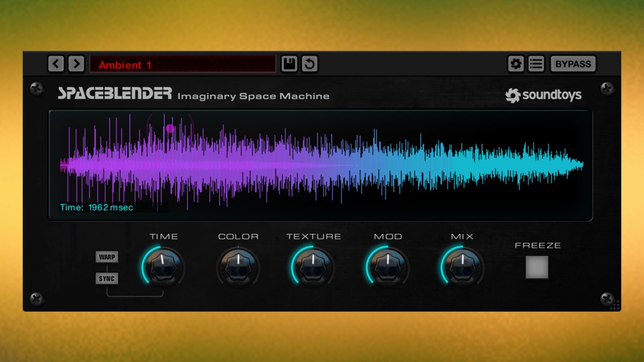This screenshot has width=644, height=362.
Task: Click the Imaginary Space Machine subtitle
Action: (x=254, y=96)
